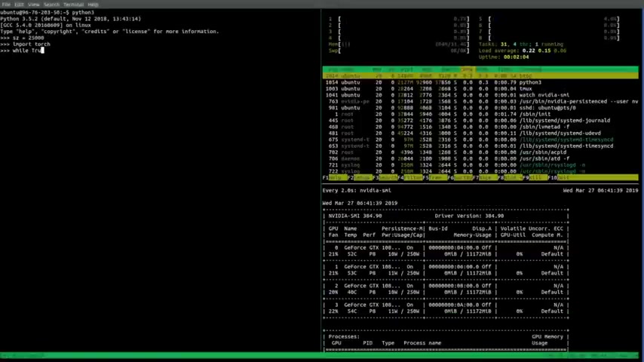
Task: Click 'Driver Version: 384.90' text
Action: [469, 216]
